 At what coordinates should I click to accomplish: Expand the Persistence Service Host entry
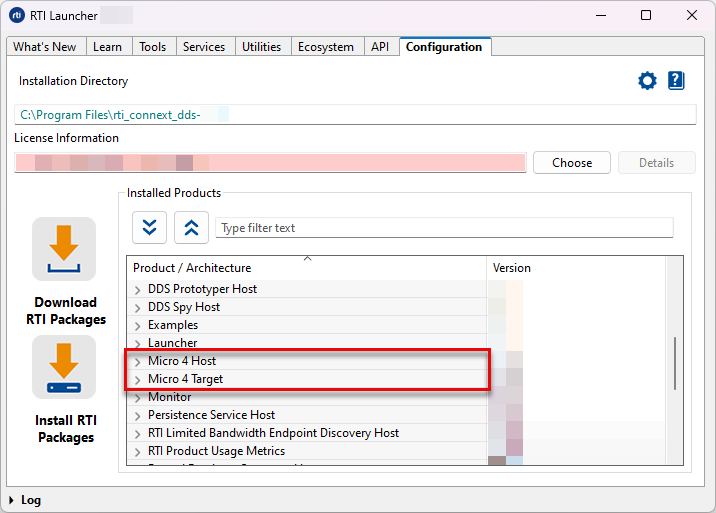click(138, 415)
